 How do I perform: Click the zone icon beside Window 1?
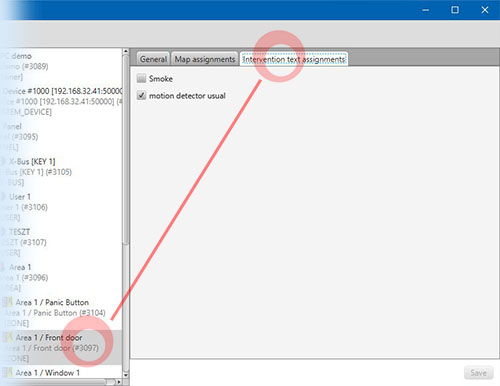(8, 372)
